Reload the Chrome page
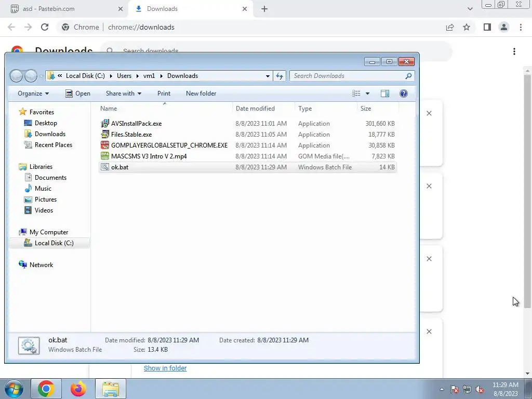 click(45, 27)
